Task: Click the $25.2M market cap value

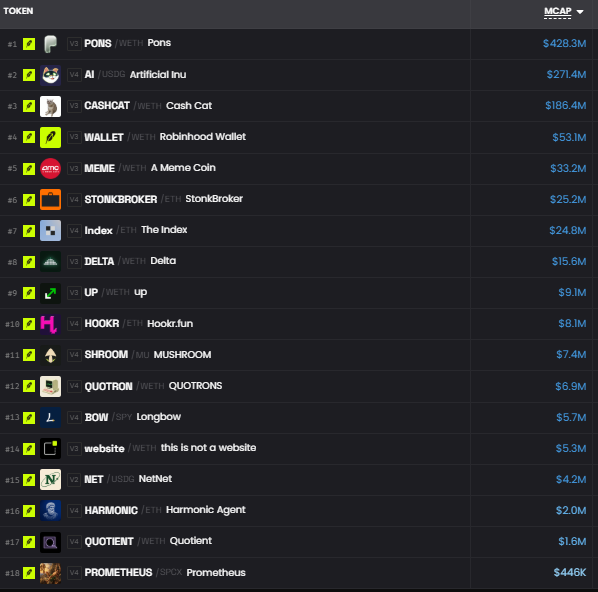Action: (x=568, y=199)
